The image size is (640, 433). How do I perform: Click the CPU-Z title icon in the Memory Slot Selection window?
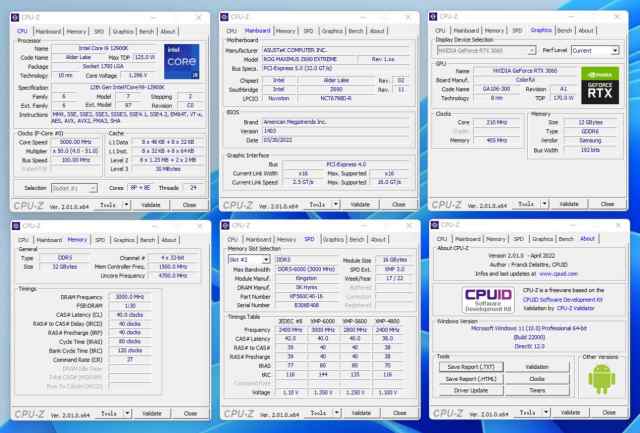(225, 225)
